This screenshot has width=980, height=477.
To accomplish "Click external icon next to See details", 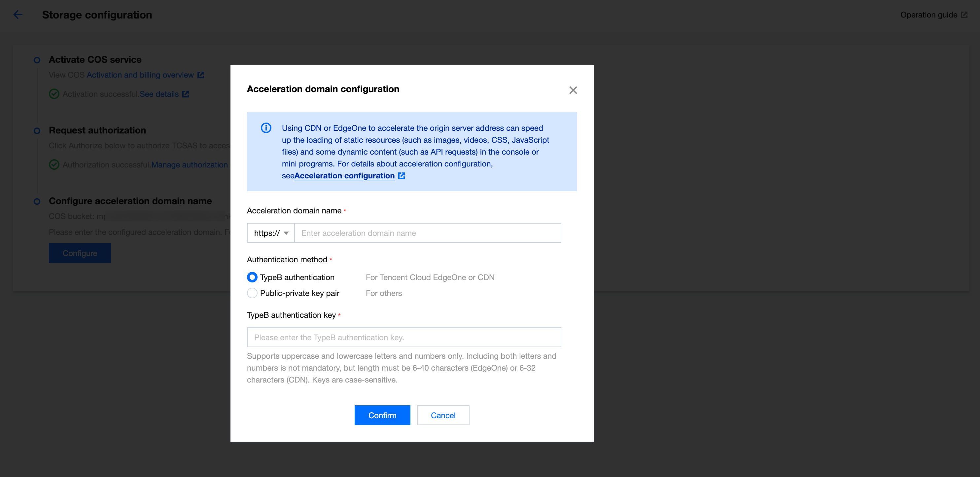I will click(x=186, y=94).
